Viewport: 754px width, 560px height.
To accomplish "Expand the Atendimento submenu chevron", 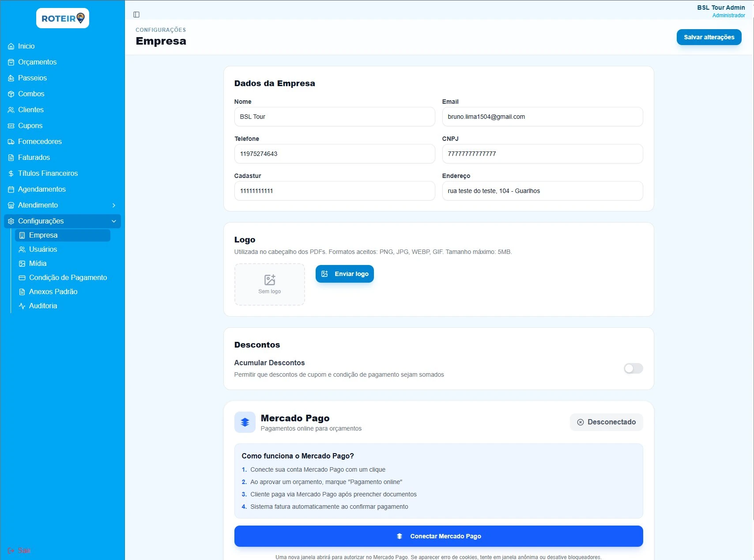I will (114, 205).
